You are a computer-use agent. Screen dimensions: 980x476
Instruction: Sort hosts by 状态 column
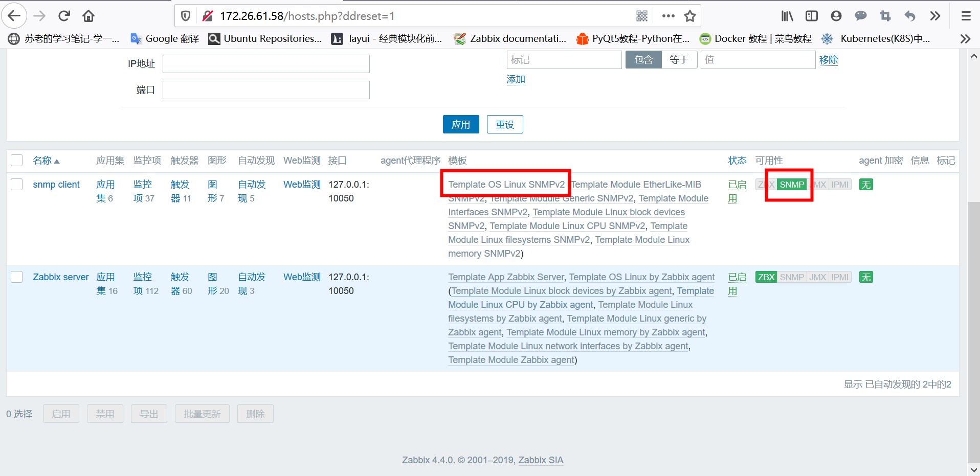click(737, 161)
